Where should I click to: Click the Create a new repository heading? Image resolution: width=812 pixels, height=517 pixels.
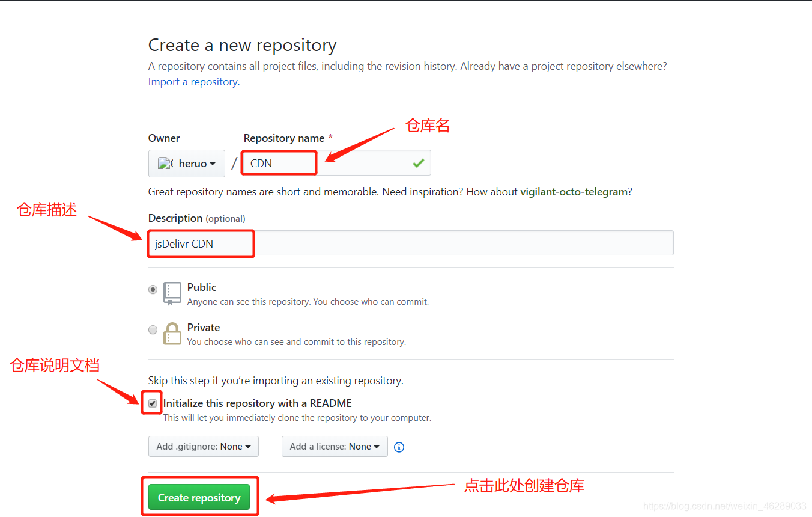click(x=242, y=45)
